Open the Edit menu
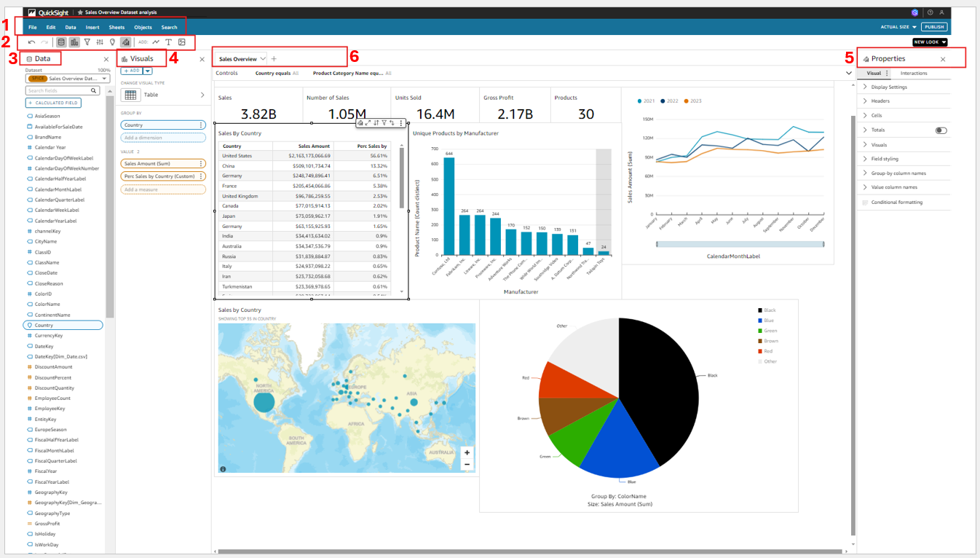Image resolution: width=980 pixels, height=558 pixels. pyautogui.click(x=51, y=27)
